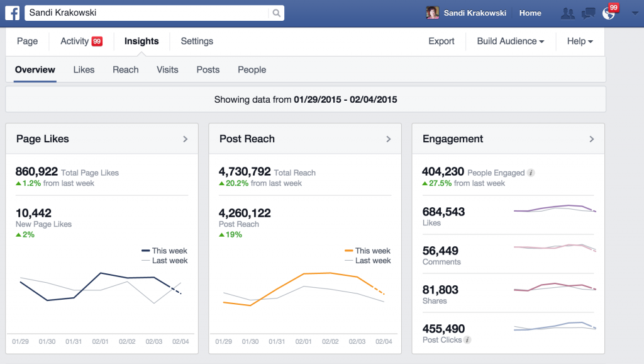The image size is (644, 364).
Task: Go to Home in top bar
Action: pyautogui.click(x=530, y=13)
